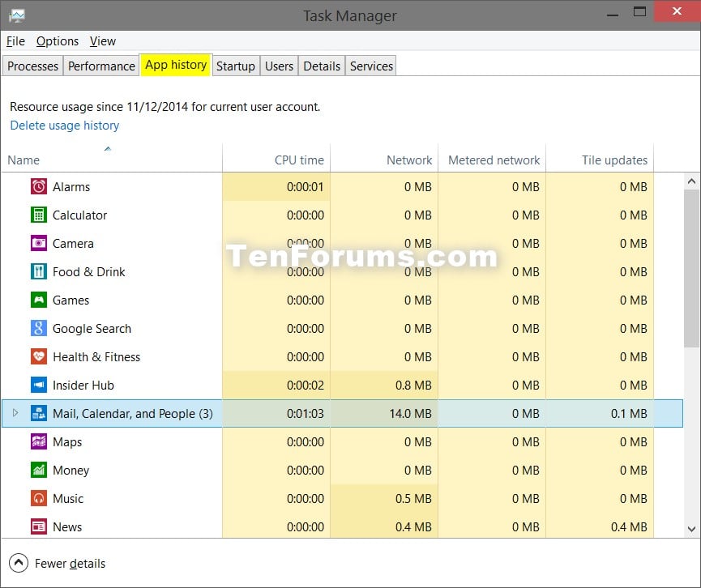Click the Food & Drink app icon
701x588 pixels.
point(39,271)
